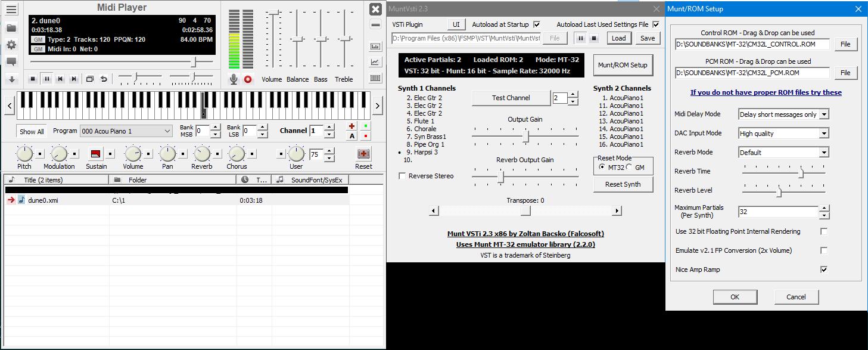Decrease Maximum Partials value with down arrow
The width and height of the screenshot is (868, 350).
coord(824,215)
